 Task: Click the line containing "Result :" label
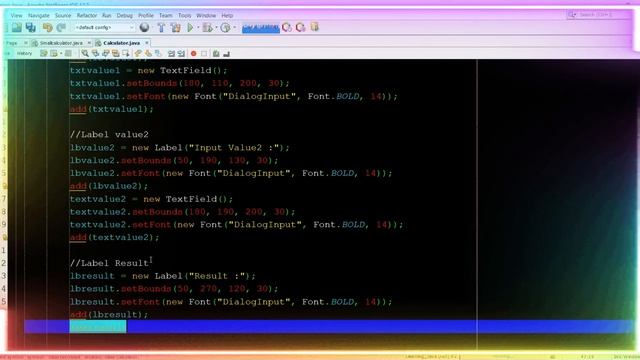click(x=162, y=276)
